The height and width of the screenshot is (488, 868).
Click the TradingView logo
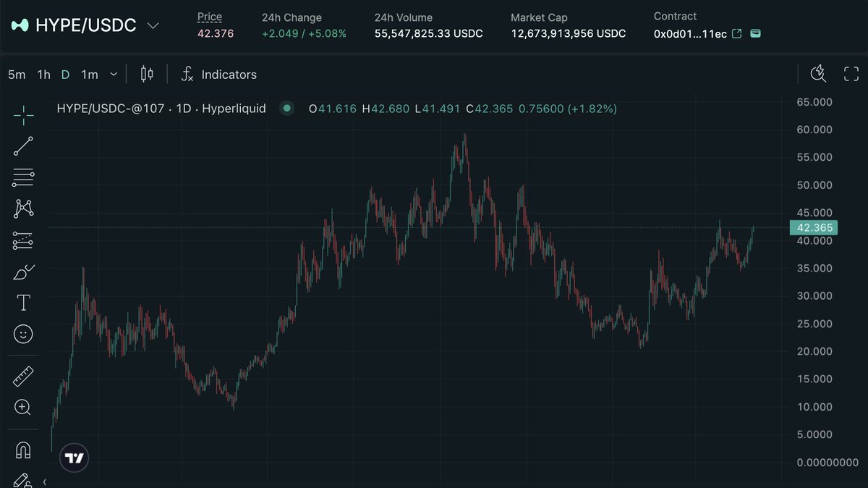(x=75, y=458)
